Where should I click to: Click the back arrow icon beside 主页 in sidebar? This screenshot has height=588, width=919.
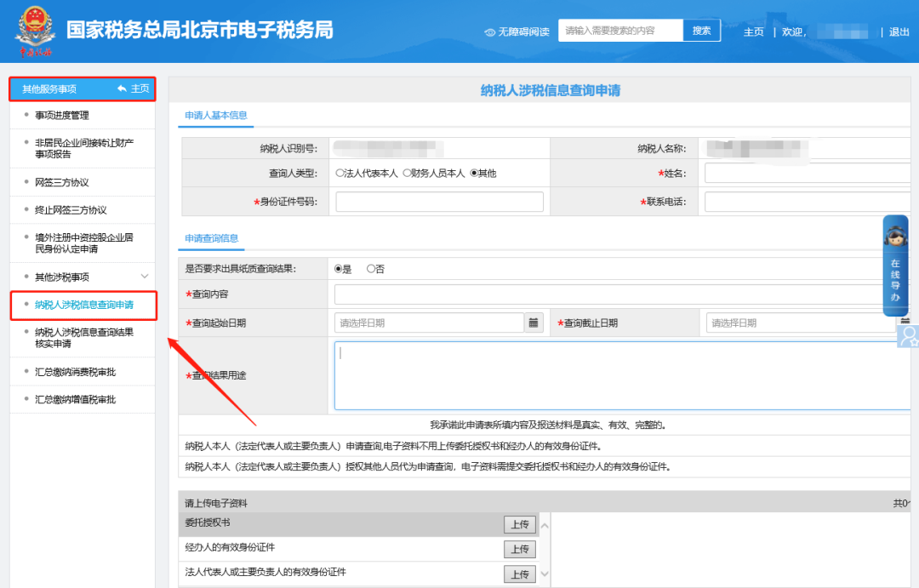pos(122,88)
